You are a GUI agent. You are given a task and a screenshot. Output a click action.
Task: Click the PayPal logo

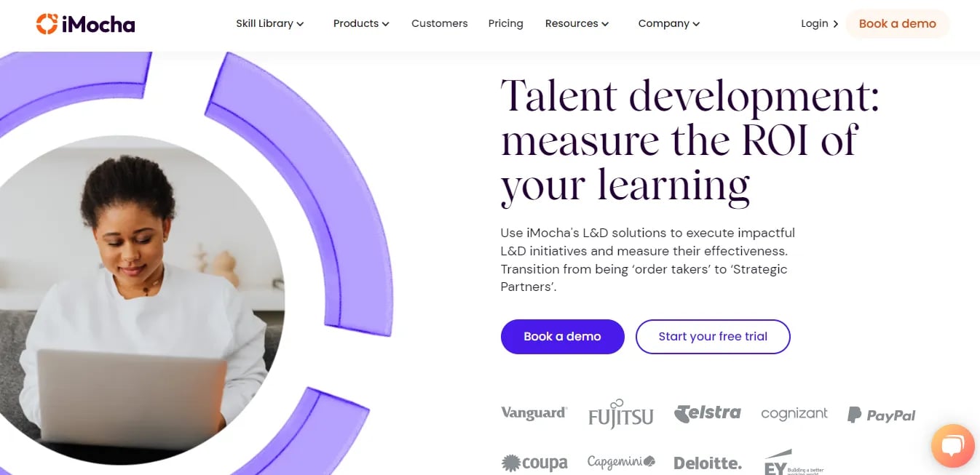point(880,415)
